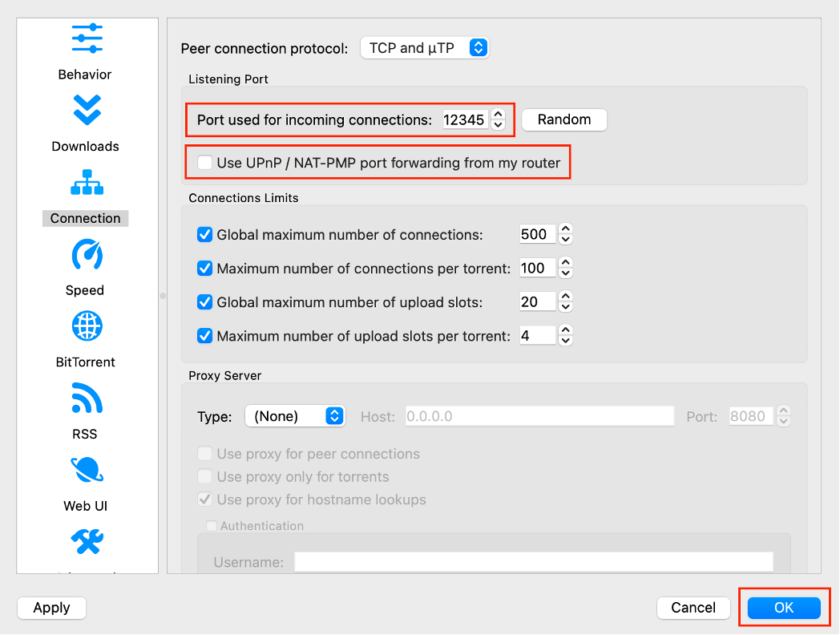Open the Speed gauge icon
Screen dimensions: 840x635
pyautogui.click(x=87, y=254)
